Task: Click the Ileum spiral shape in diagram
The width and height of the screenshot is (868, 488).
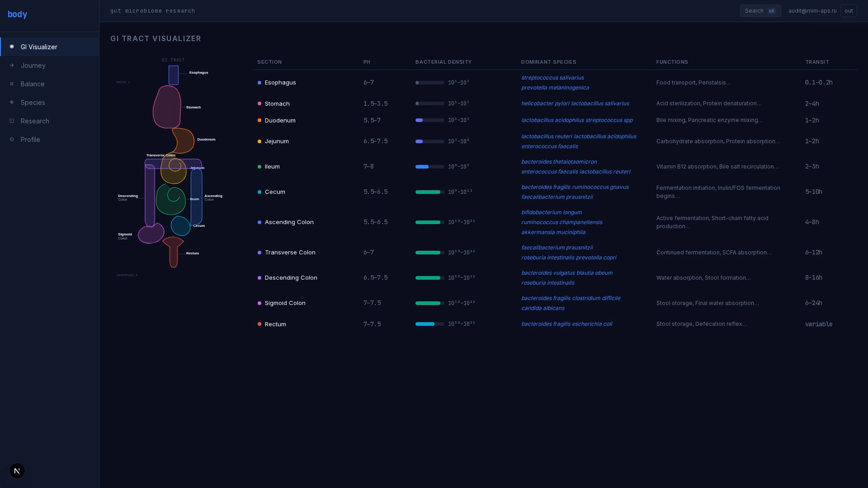Action: (171, 199)
